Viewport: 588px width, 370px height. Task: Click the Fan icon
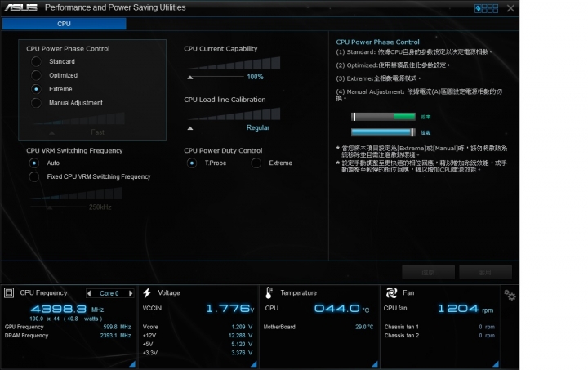(x=391, y=292)
